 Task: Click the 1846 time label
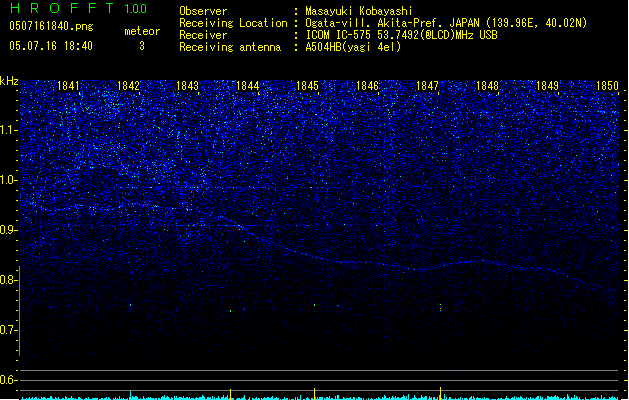pyautogui.click(x=367, y=85)
